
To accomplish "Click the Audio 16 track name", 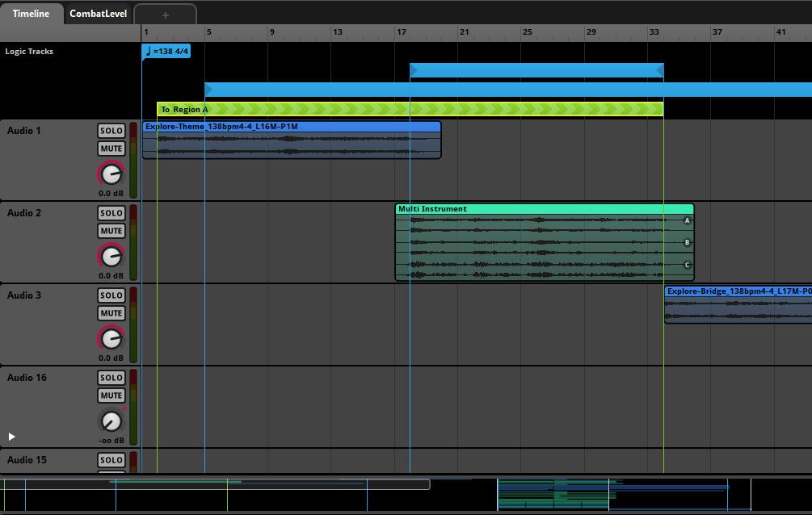I will coord(27,377).
